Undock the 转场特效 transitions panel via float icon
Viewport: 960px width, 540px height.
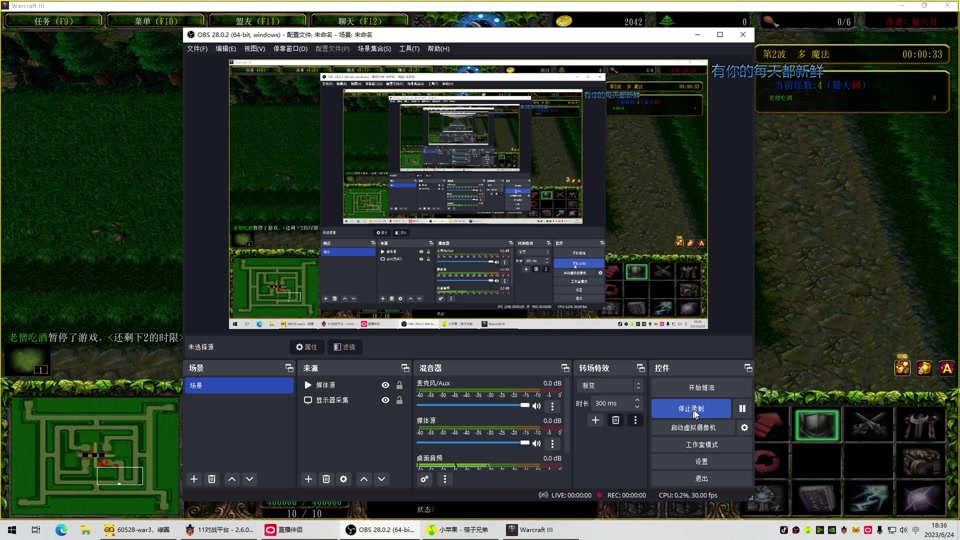point(640,368)
